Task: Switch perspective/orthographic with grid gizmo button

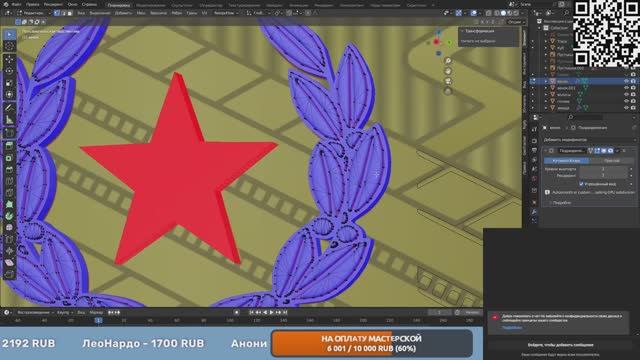Action: pos(448,91)
